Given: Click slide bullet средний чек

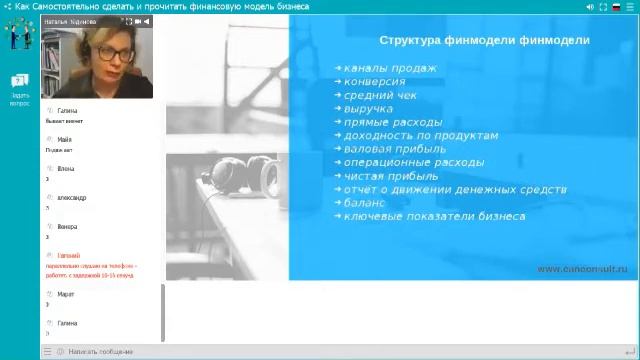Looking at the screenshot, I should pyautogui.click(x=380, y=95).
